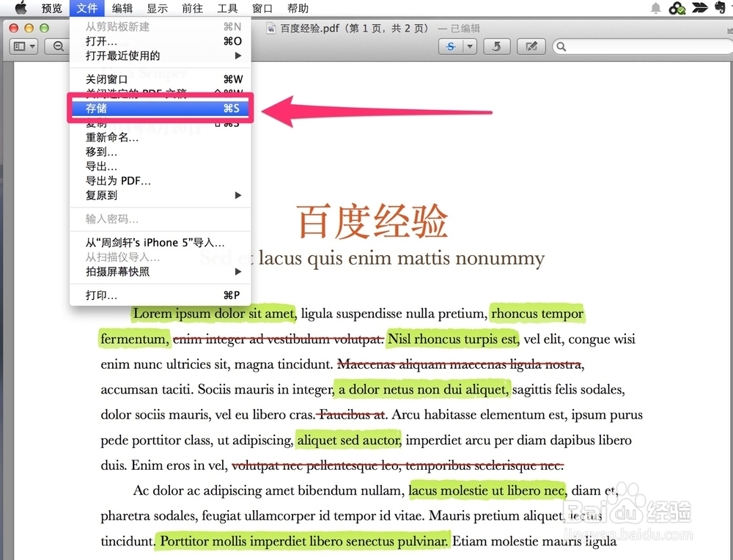Click the notification bell in menu bar
The width and height of the screenshot is (733, 560).
656,8
